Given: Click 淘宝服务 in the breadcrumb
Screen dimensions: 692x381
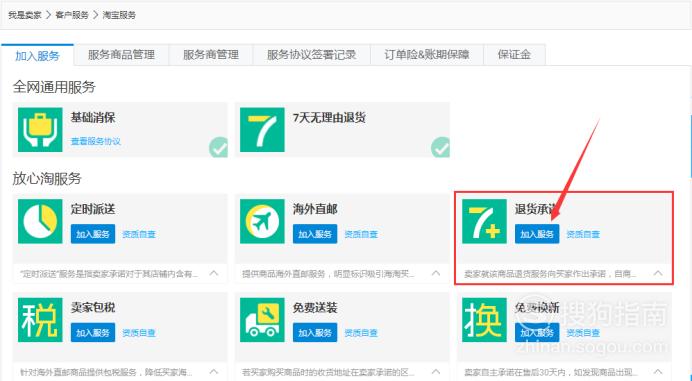Looking at the screenshot, I should 119,15.
